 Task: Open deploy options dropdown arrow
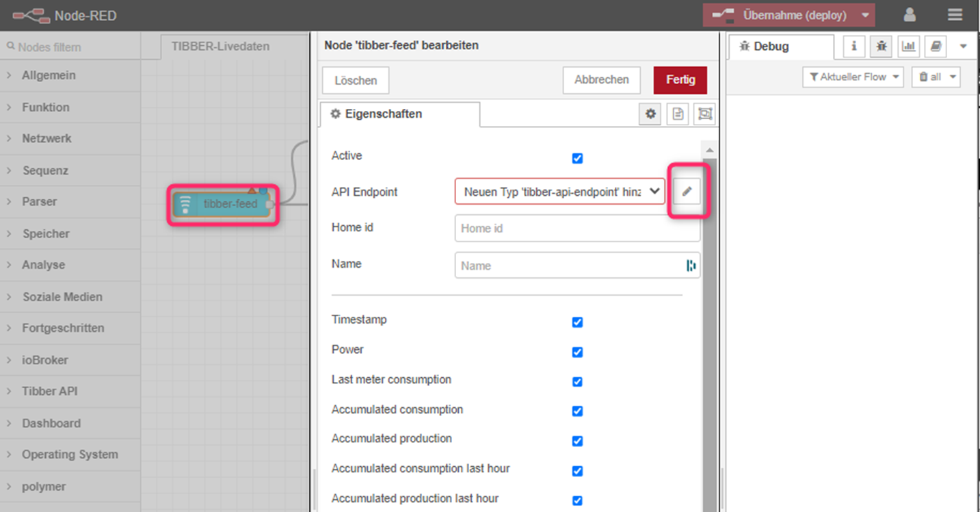coord(865,15)
